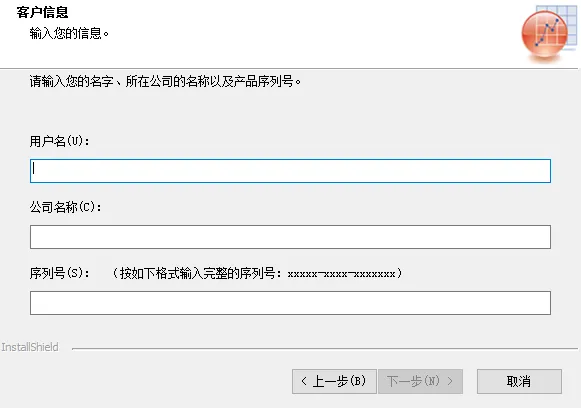Click the 序列号(S) label
The height and width of the screenshot is (408, 581).
(59, 273)
